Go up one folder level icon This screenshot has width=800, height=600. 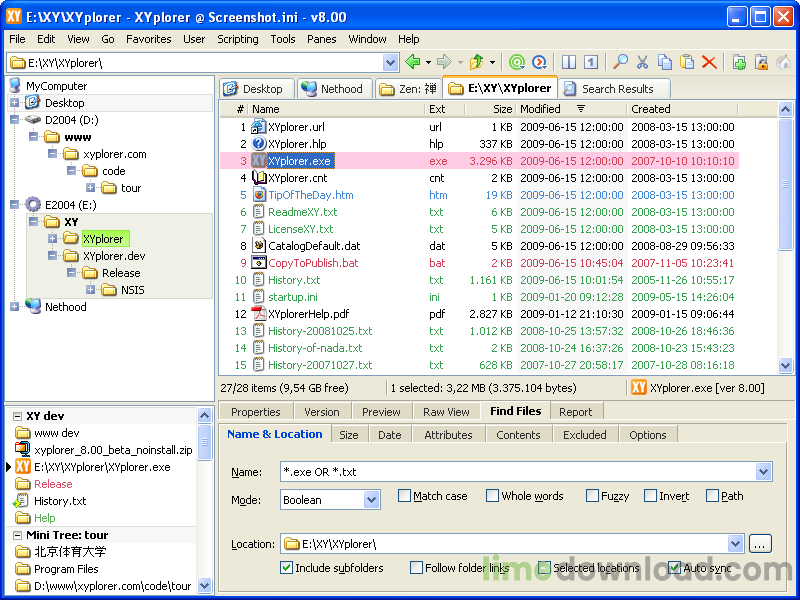pos(477,62)
